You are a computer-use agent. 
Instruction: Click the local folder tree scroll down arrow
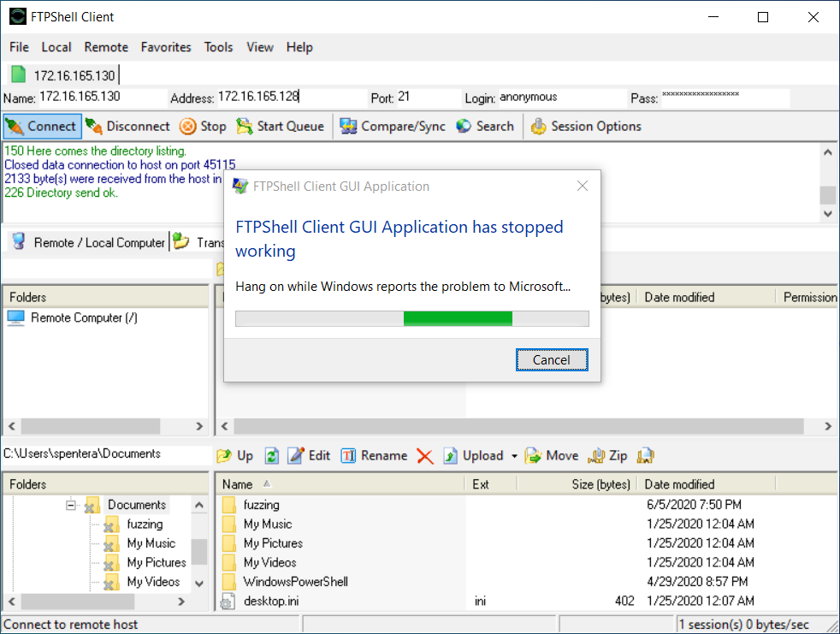click(x=199, y=584)
